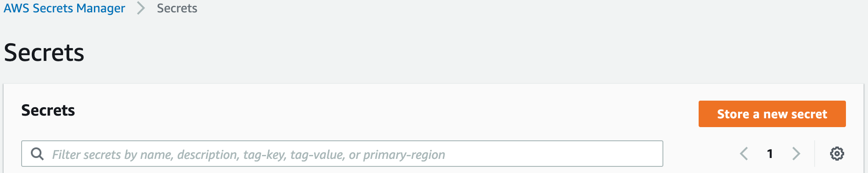Click Store a new secret button
868x173 pixels.
coord(772,114)
